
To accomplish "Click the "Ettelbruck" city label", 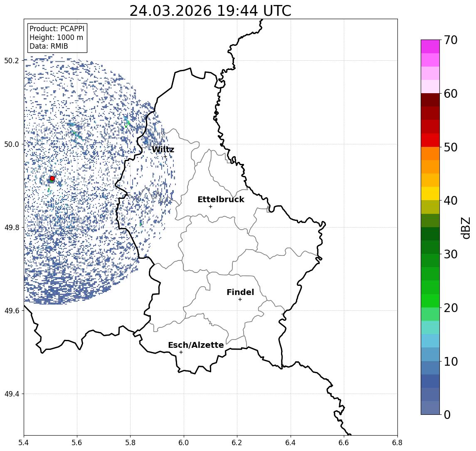I will (221, 199).
